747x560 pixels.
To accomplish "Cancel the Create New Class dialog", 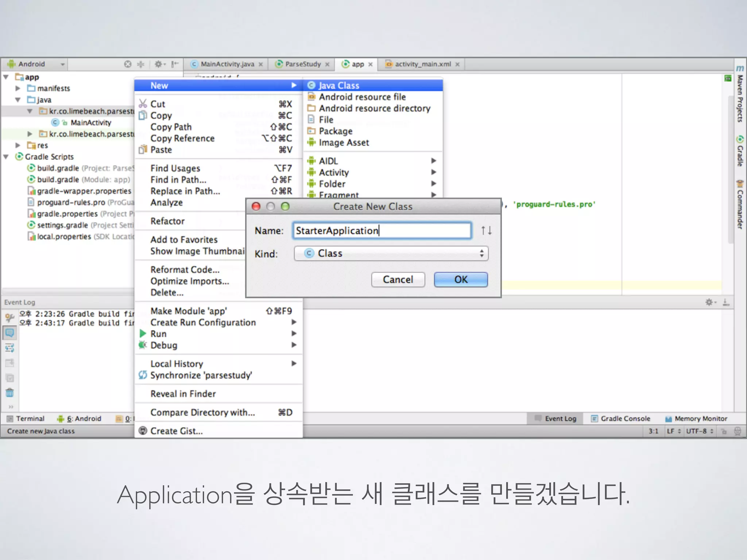I will [x=398, y=280].
